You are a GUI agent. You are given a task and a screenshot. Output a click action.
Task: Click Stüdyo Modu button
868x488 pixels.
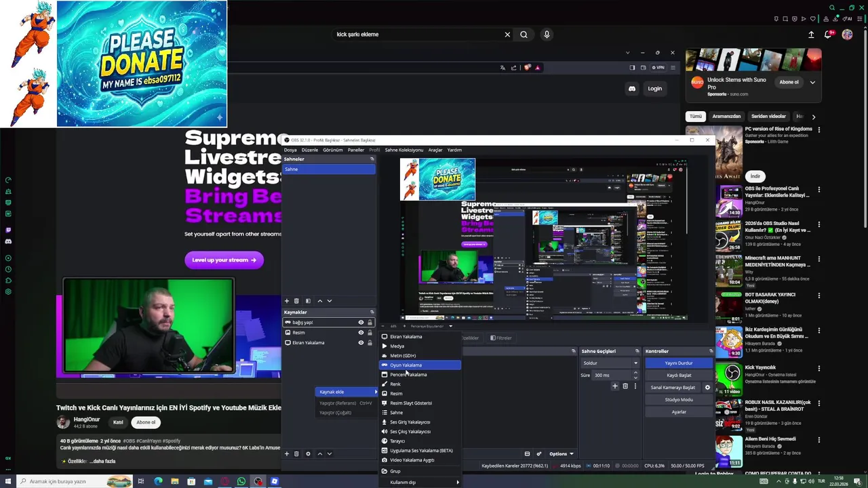(x=679, y=400)
